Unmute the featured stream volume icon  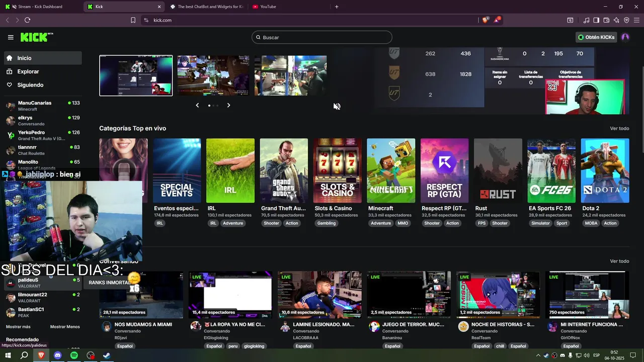(337, 107)
